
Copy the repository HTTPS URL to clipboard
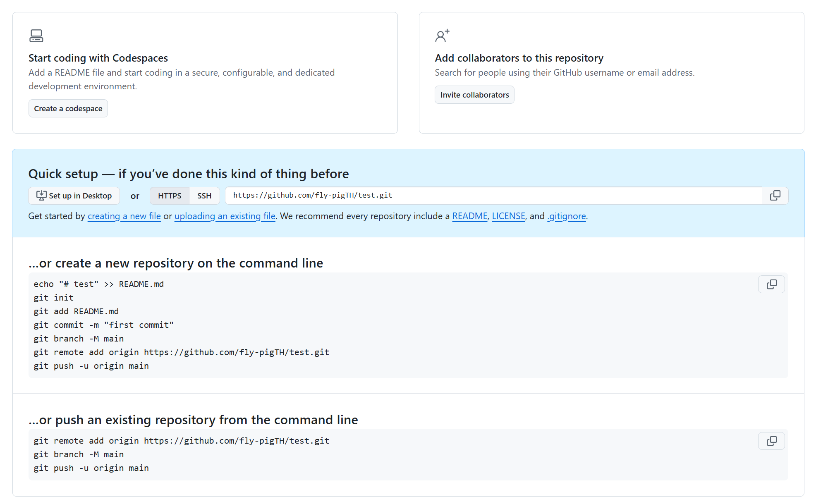click(x=775, y=196)
